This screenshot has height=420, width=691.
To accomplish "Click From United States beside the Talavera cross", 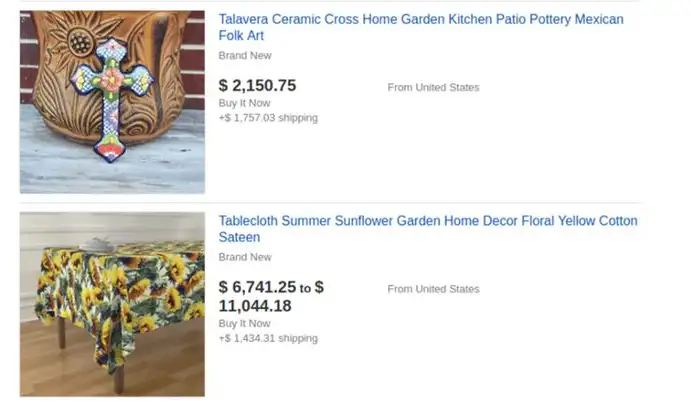I will [433, 87].
